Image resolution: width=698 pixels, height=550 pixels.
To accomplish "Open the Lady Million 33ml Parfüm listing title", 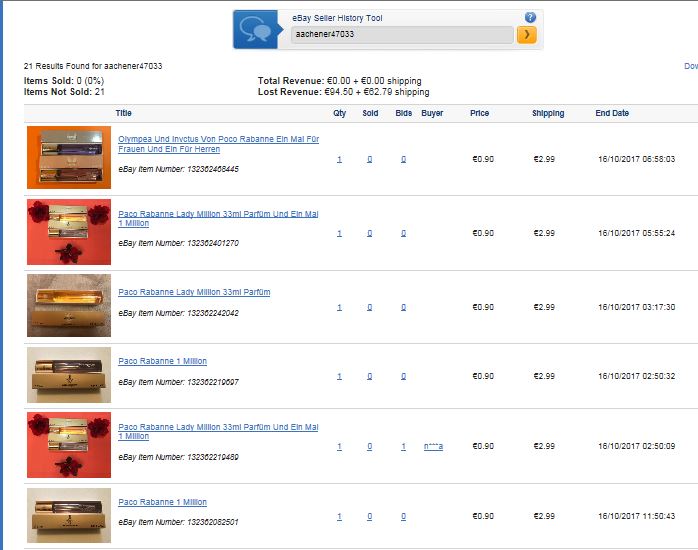I will pyautogui.click(x=194, y=292).
